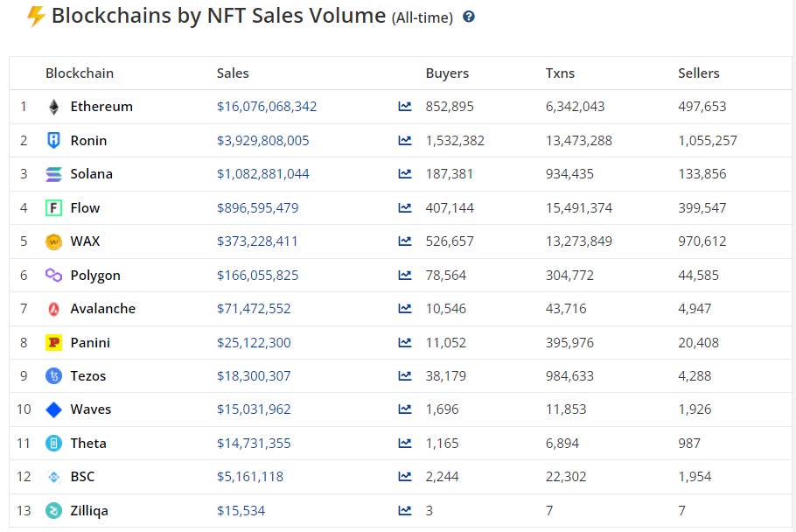Screen dimensions: 796x532
Task: Click the Flow green F logo
Action: coord(53,208)
